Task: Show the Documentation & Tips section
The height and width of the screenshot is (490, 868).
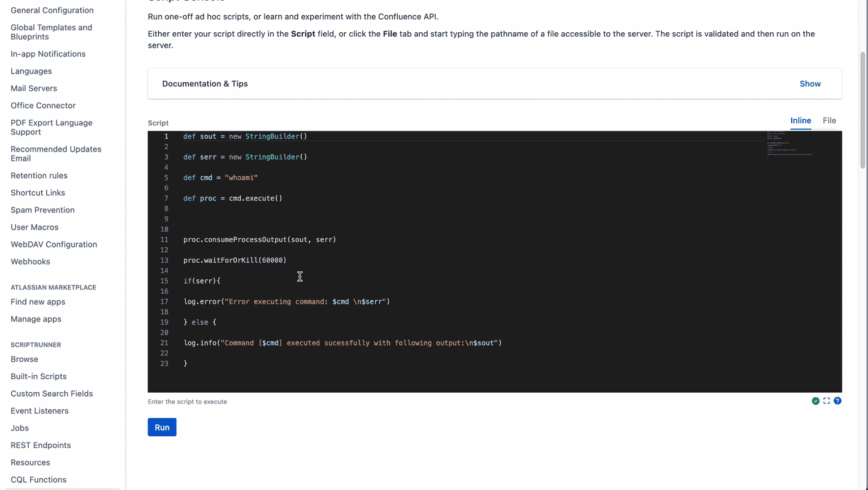Action: click(x=810, y=83)
